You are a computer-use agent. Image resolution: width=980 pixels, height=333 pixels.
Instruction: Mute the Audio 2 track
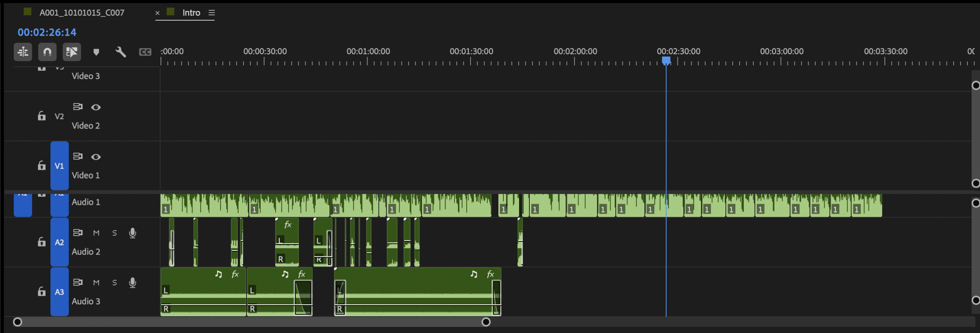96,233
